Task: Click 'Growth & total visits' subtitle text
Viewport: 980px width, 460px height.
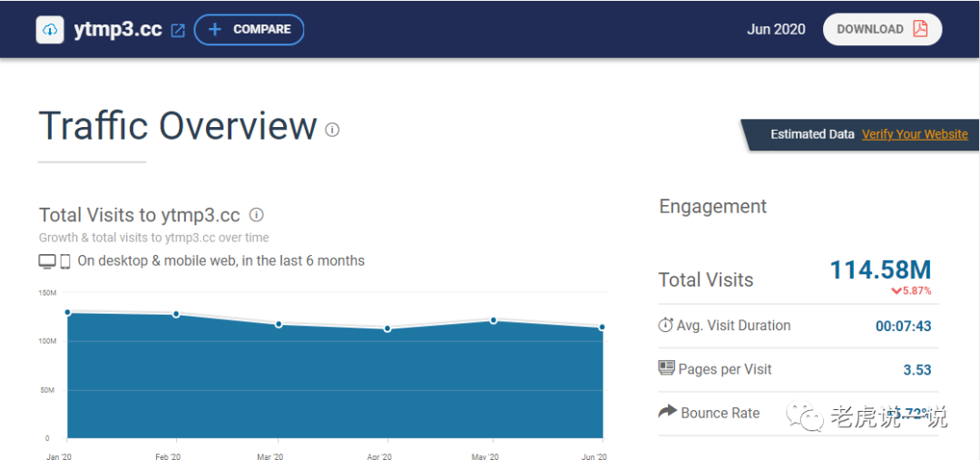Action: point(153,238)
